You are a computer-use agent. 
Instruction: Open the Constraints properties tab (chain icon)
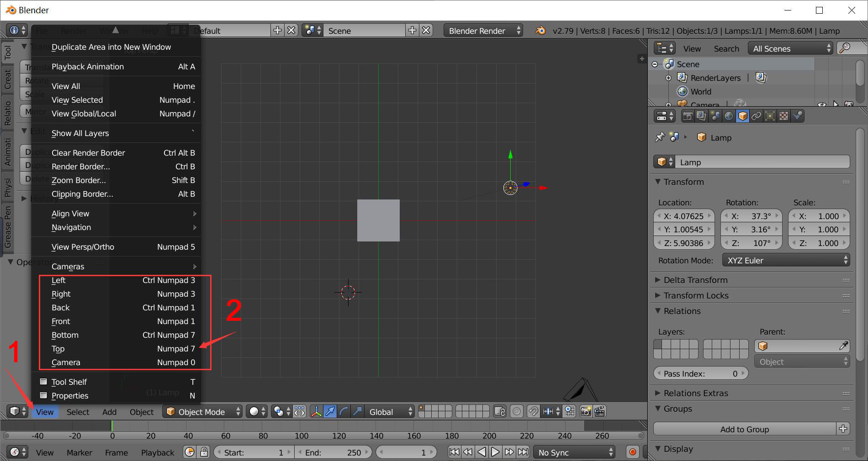757,116
